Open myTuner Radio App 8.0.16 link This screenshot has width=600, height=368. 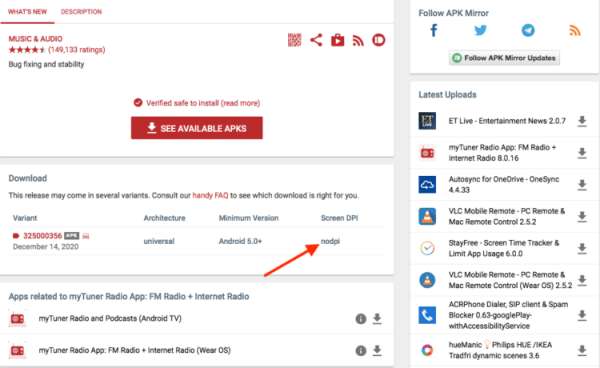pyautogui.click(x=502, y=153)
